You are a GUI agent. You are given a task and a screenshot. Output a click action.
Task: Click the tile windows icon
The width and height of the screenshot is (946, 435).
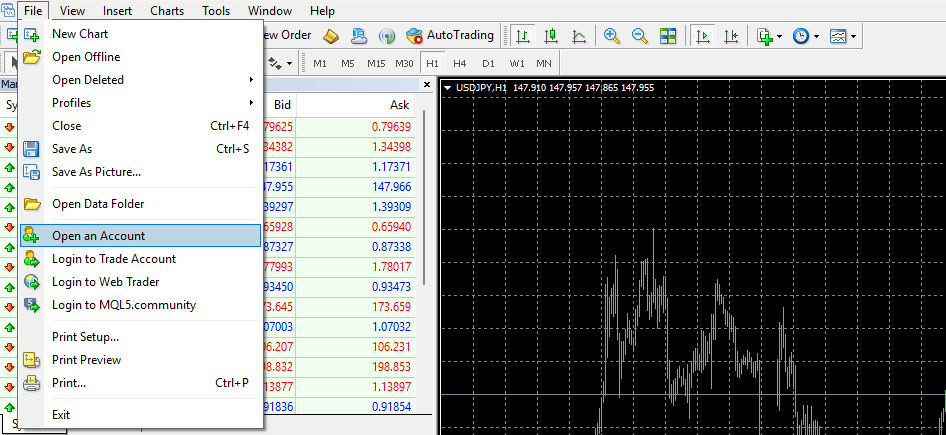[667, 36]
